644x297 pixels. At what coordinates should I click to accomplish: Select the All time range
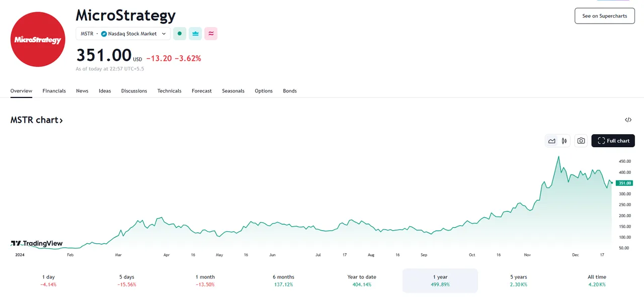coord(597,280)
